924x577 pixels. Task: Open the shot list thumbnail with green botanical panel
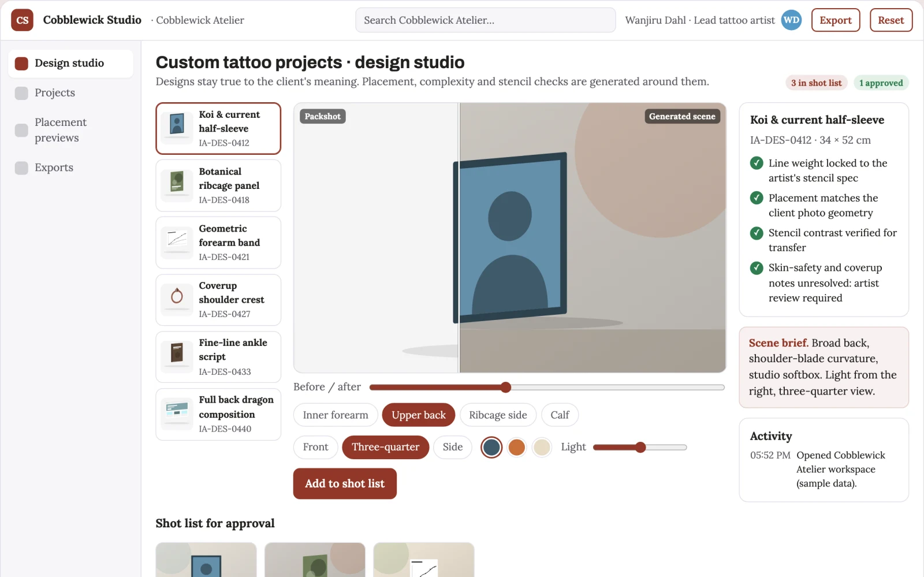click(x=315, y=560)
